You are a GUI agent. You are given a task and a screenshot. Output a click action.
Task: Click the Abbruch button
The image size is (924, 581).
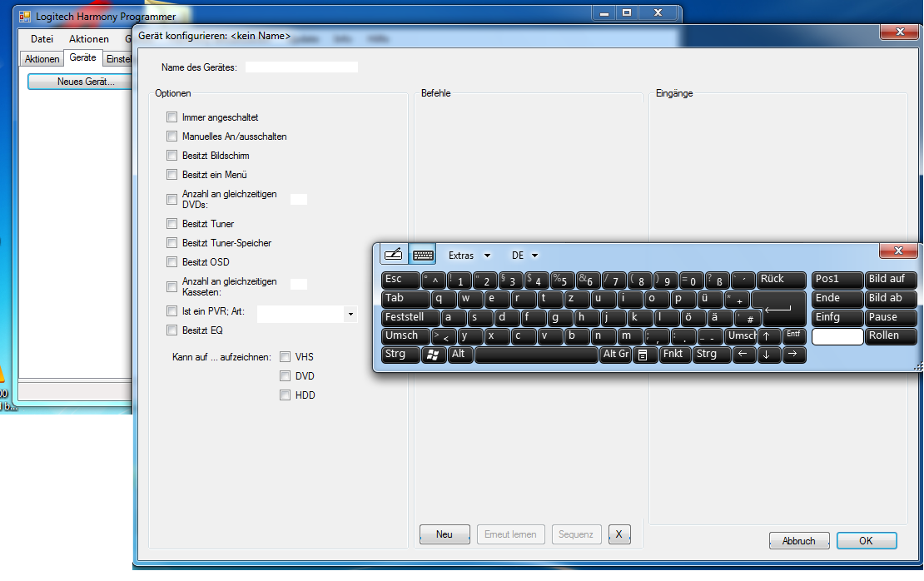pos(799,541)
